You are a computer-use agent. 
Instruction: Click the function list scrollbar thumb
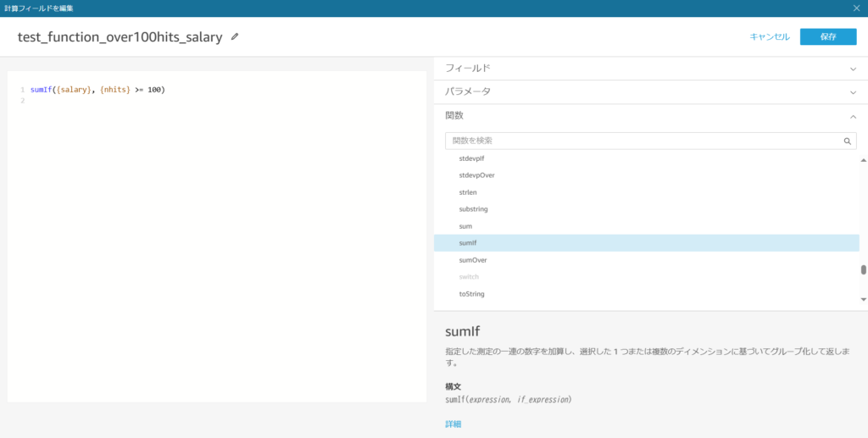pos(863,270)
